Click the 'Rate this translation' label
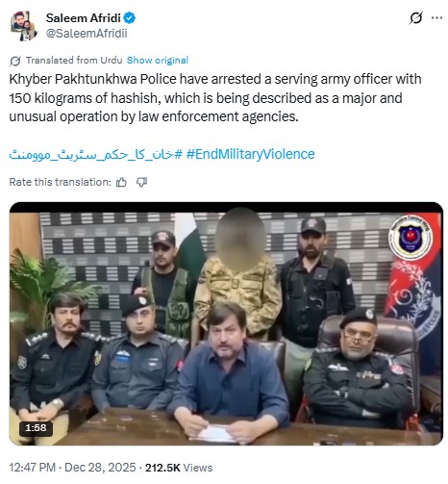Viewport: 448px width, 484px height. click(61, 182)
